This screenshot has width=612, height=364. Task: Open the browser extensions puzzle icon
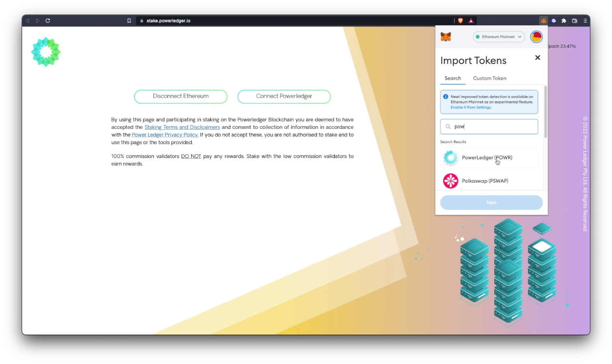(x=564, y=21)
